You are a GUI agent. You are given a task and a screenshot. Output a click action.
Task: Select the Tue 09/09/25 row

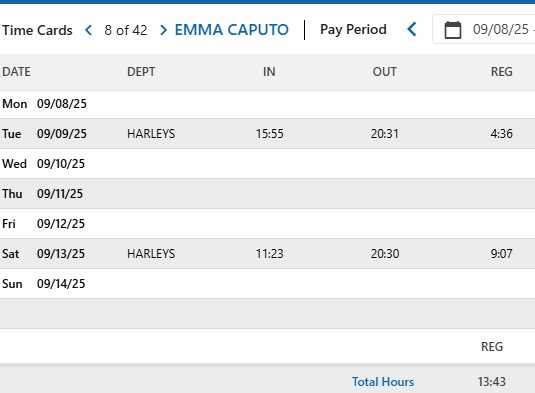point(268,133)
